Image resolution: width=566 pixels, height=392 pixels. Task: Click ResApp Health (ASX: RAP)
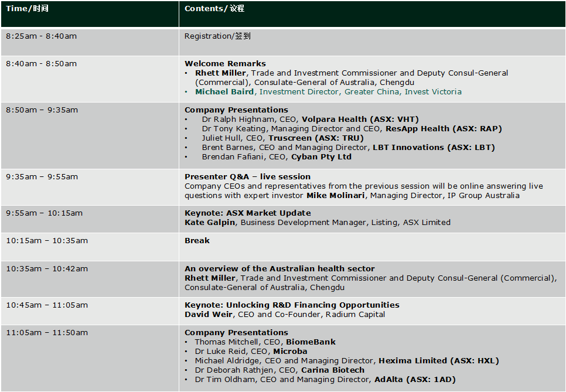click(x=444, y=128)
